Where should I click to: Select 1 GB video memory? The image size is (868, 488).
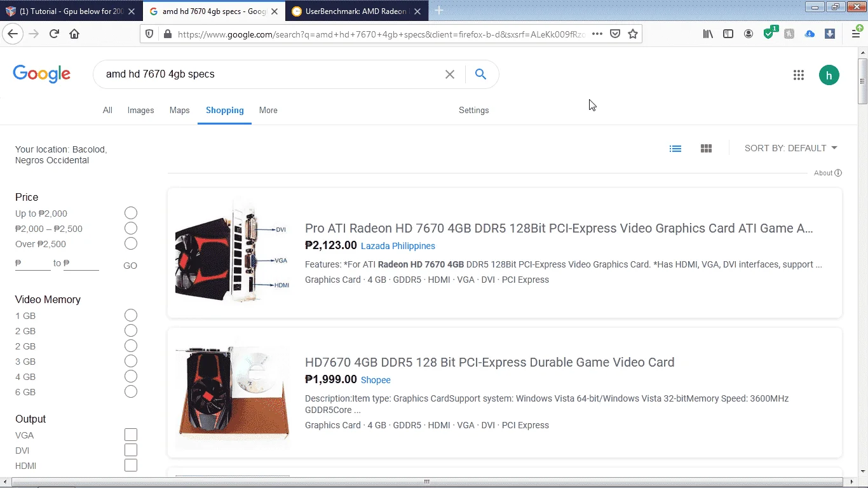click(x=131, y=316)
